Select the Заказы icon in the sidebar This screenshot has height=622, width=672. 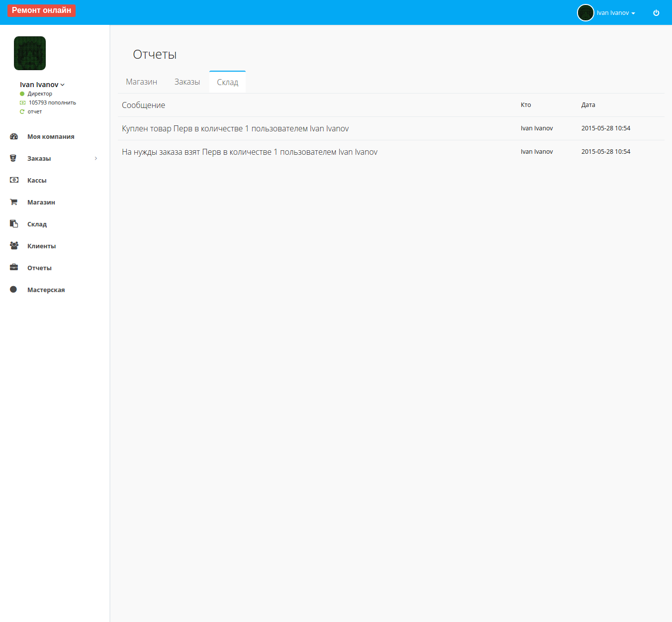pos(13,158)
